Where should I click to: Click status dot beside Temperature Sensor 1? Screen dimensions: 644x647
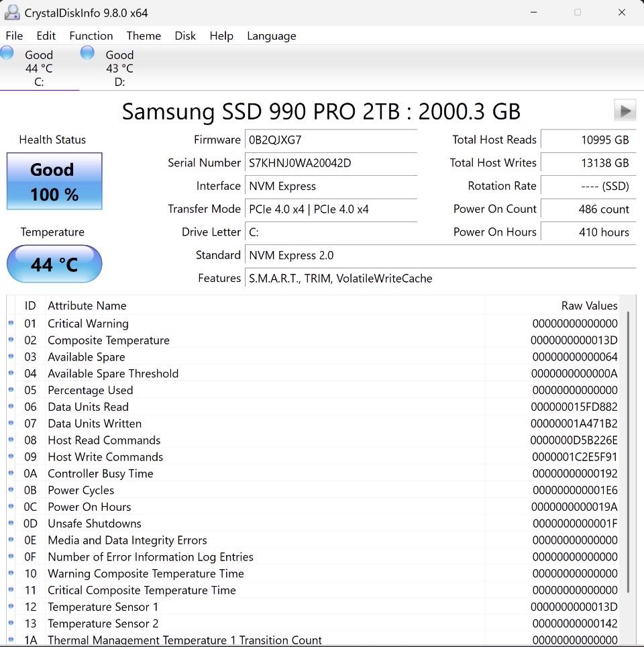11,607
